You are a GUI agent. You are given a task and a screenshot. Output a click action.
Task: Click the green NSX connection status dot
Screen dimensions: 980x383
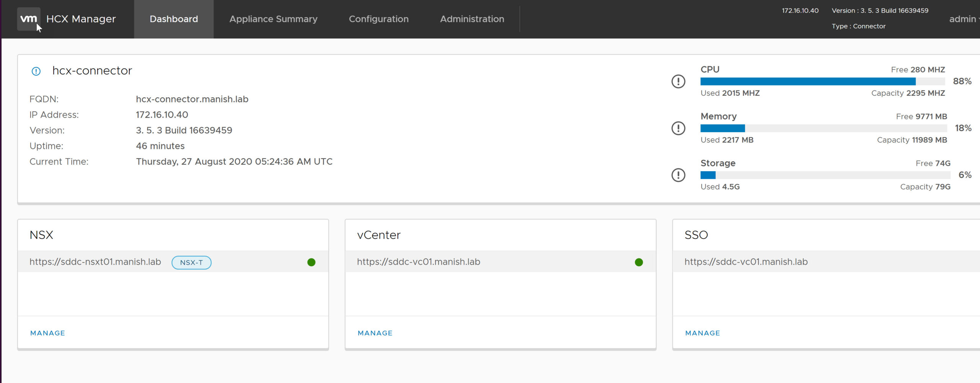[311, 262]
